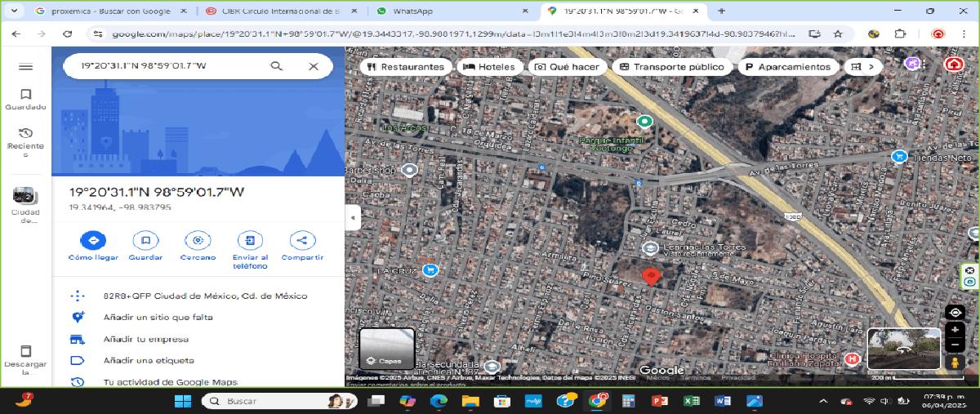Clear the search with the X icon
The image size is (980, 414).
tap(314, 66)
